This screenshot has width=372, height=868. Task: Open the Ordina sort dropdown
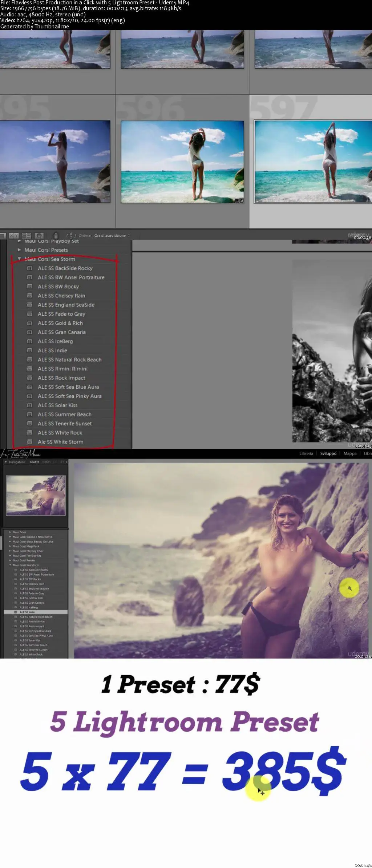(112, 236)
